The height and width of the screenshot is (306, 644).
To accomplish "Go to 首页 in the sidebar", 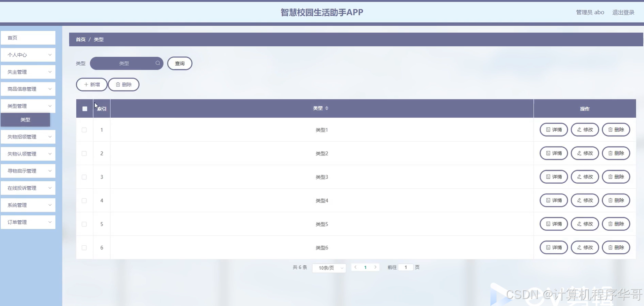I will click(28, 38).
